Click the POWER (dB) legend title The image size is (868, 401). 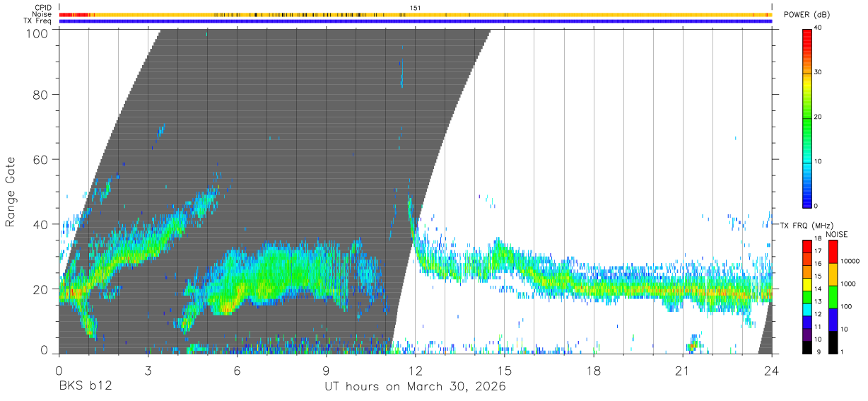click(x=807, y=15)
